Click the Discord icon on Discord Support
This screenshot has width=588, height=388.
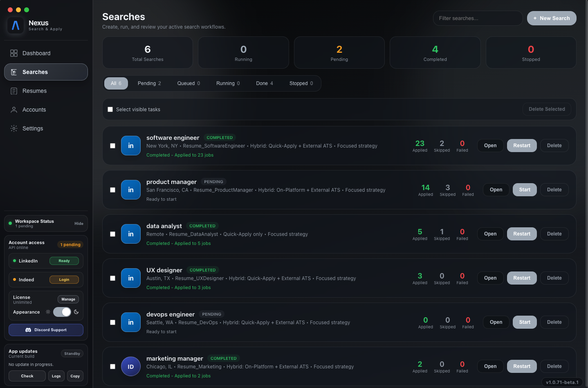pos(28,330)
